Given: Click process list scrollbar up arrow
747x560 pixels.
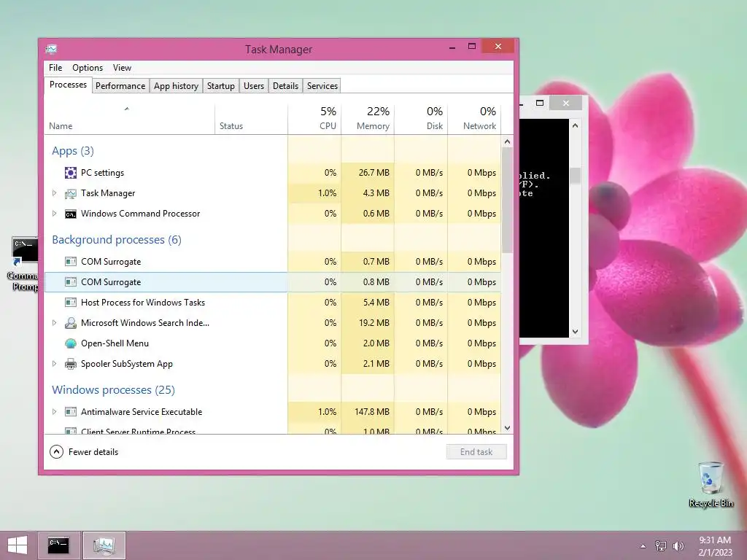Looking at the screenshot, I should [508, 141].
